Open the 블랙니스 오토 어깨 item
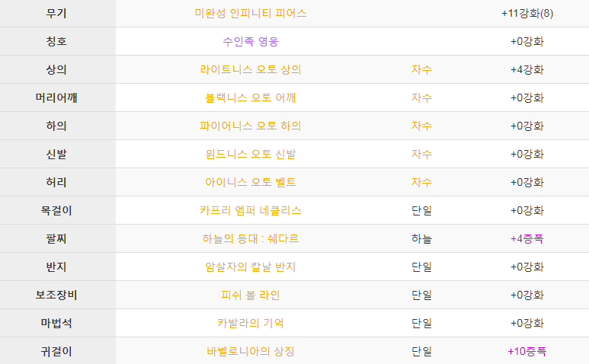589x364 pixels. [x=251, y=97]
